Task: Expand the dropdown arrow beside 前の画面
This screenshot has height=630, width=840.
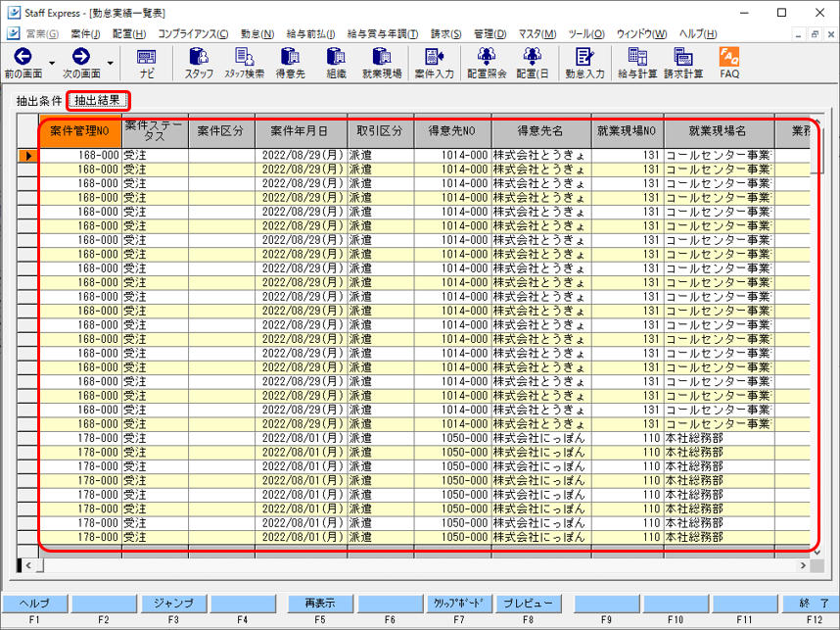Action: coord(52,64)
